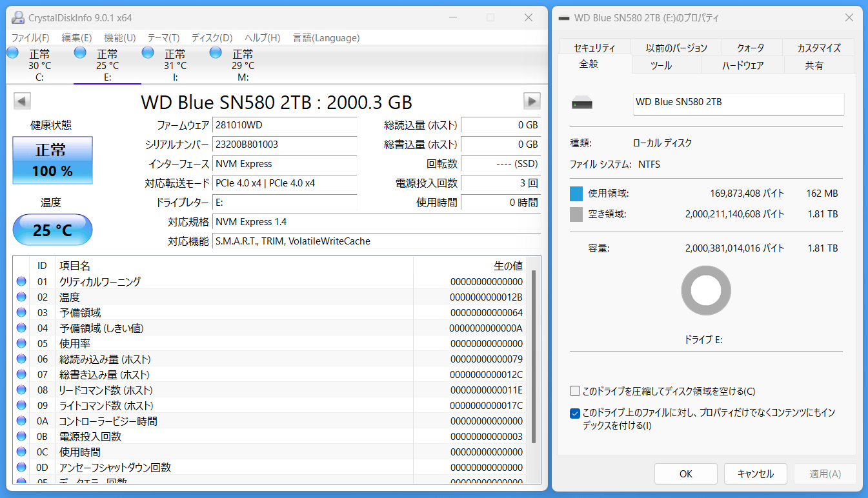868x498 pixels.
Task: Click status orb for ID 0B 電源投入回数 row
Action: coord(21,436)
